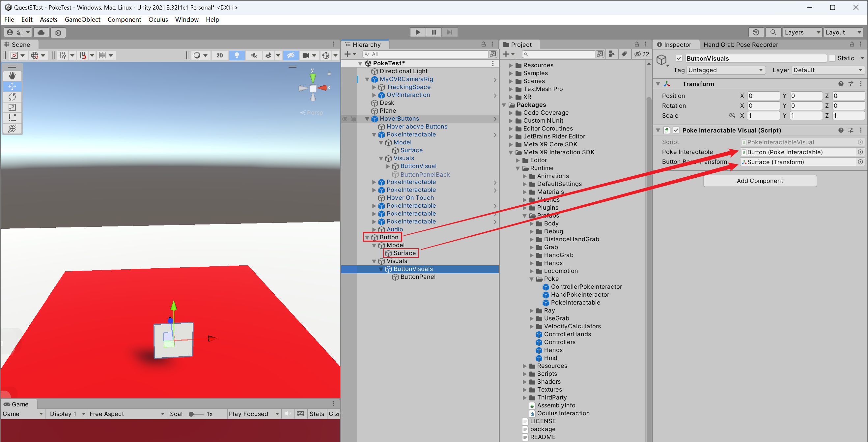Screen dimensions: 868x442
Task: Lock the Hierarchy panel
Action: click(x=484, y=44)
